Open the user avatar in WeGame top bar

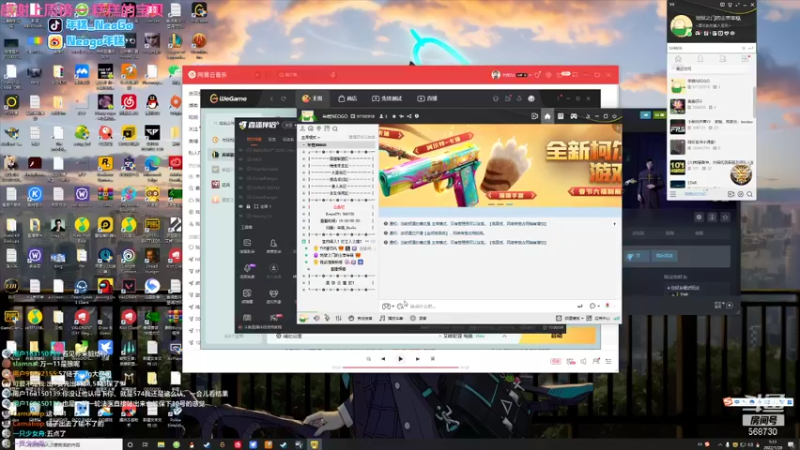[x=531, y=98]
